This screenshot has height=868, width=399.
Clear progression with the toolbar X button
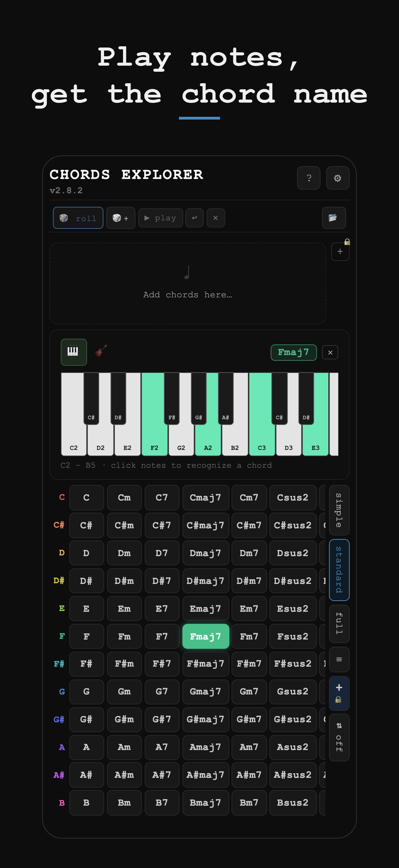click(216, 218)
